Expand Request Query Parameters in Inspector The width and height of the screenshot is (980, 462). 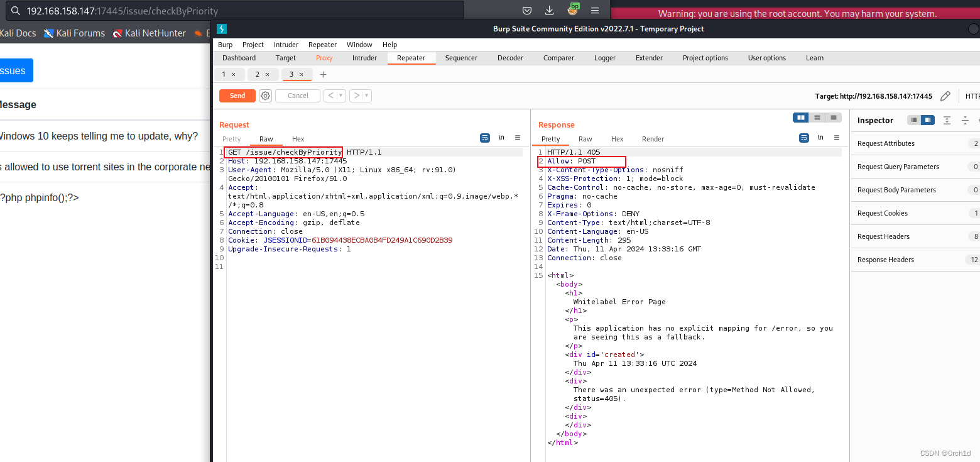click(x=915, y=167)
